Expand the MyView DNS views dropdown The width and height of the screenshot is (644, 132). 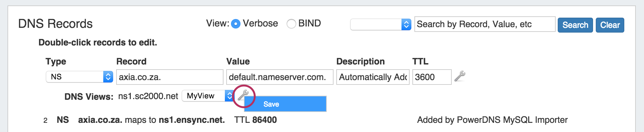tap(208, 96)
